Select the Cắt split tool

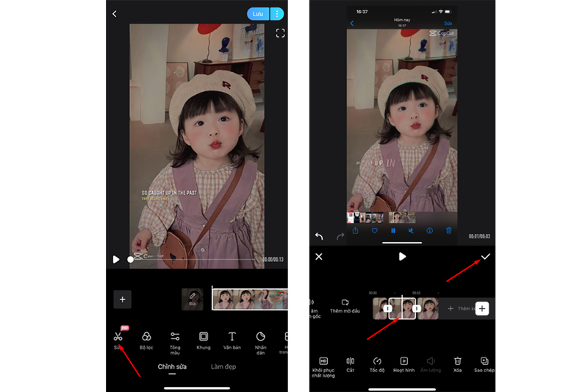tap(351, 365)
